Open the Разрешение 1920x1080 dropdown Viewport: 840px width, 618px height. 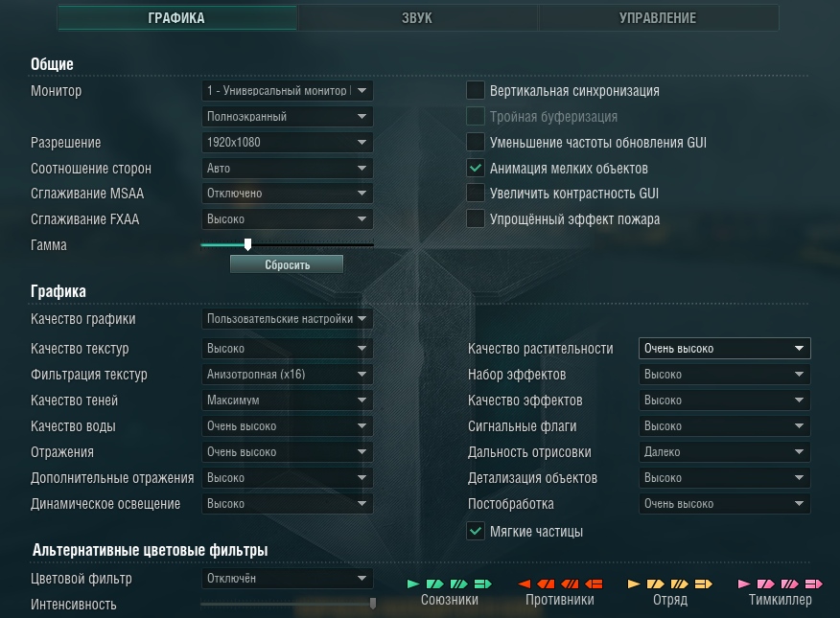click(287, 143)
